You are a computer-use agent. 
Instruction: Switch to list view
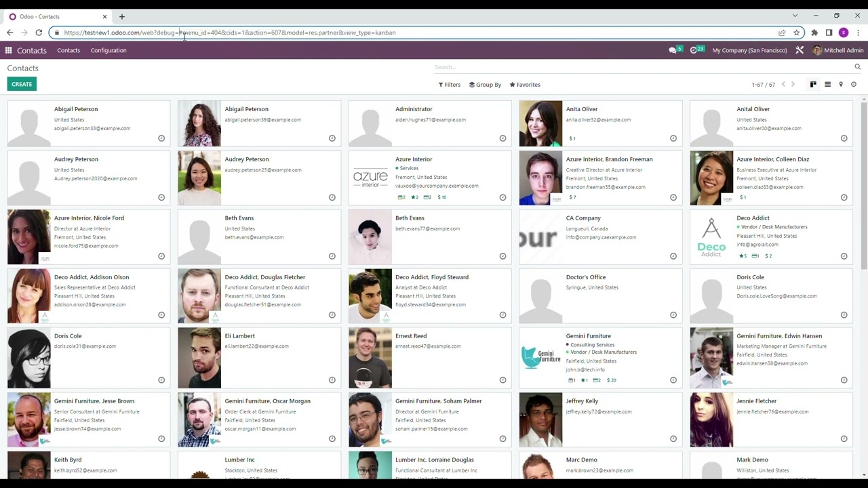pos(827,85)
